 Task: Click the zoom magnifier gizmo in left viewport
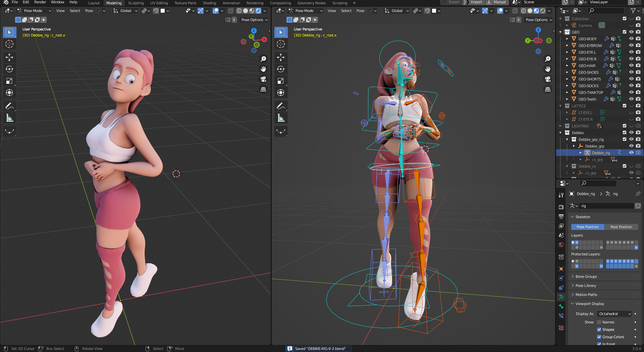click(x=263, y=59)
